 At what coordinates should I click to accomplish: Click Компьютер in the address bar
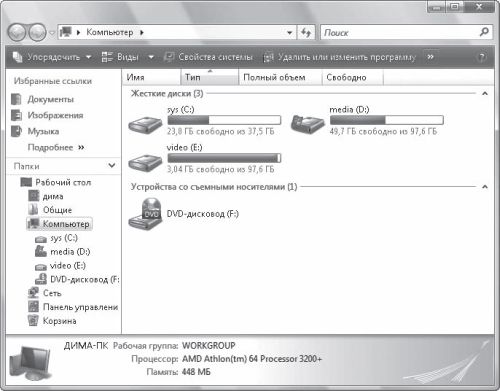(x=110, y=32)
